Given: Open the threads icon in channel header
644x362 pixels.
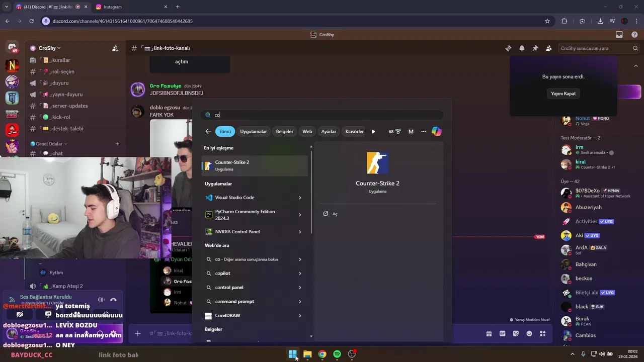Looking at the screenshot, I should click(x=509, y=48).
